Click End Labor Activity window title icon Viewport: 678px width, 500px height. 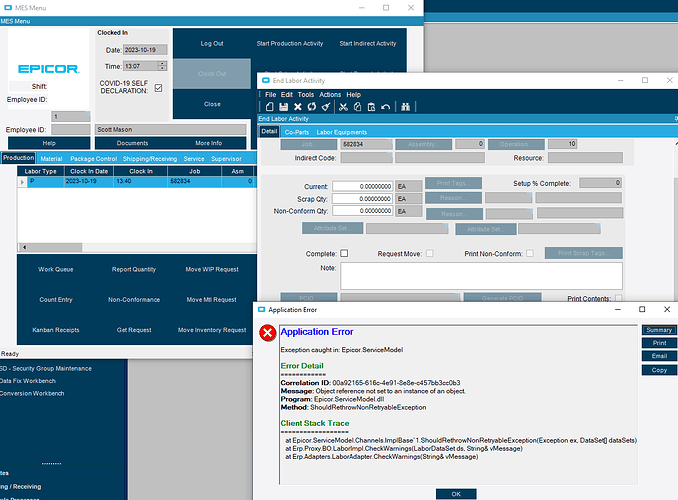266,80
